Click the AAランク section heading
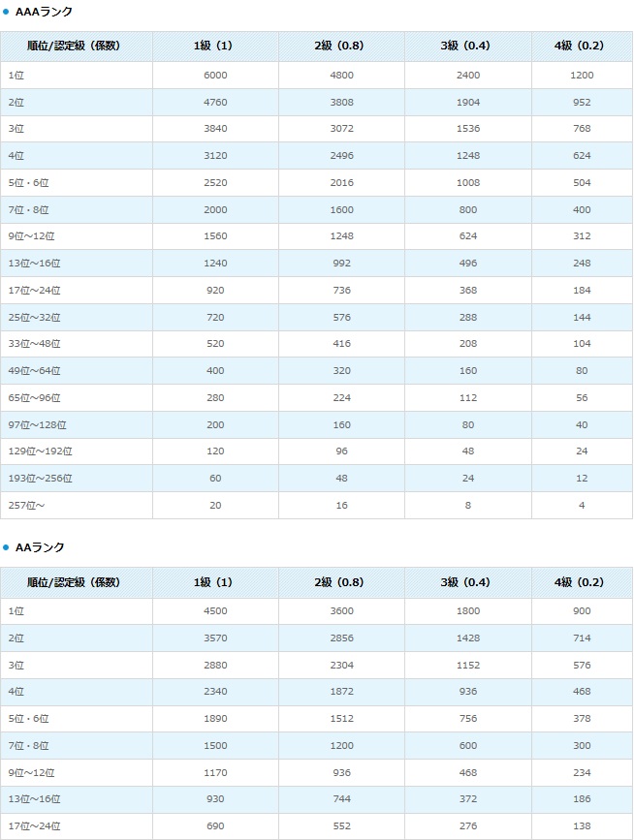This screenshot has width=634, height=840. (40, 547)
